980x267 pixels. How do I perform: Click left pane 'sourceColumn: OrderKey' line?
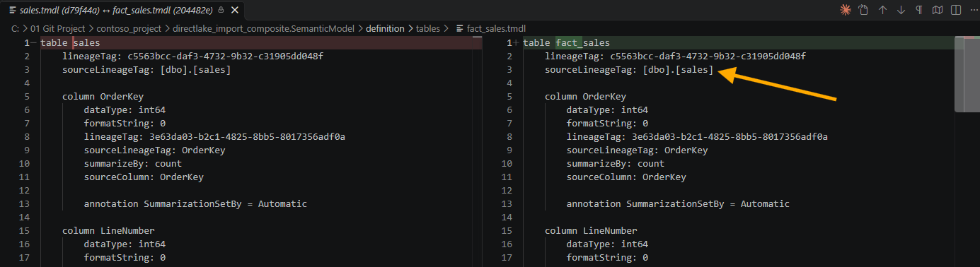[x=144, y=177]
